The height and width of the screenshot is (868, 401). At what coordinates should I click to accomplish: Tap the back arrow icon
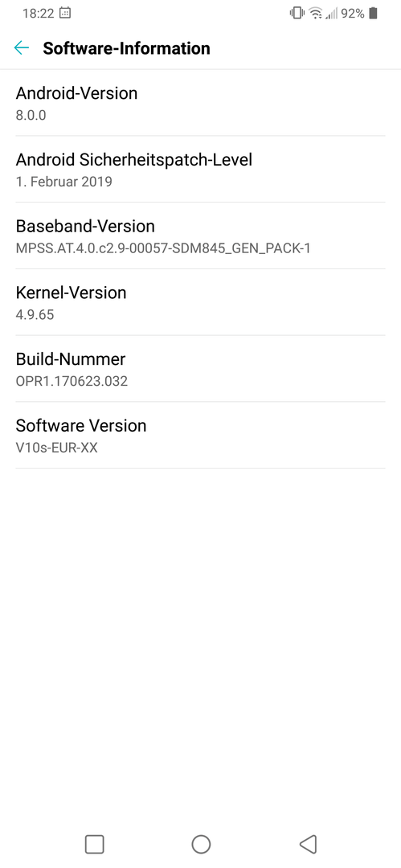pos(22,48)
